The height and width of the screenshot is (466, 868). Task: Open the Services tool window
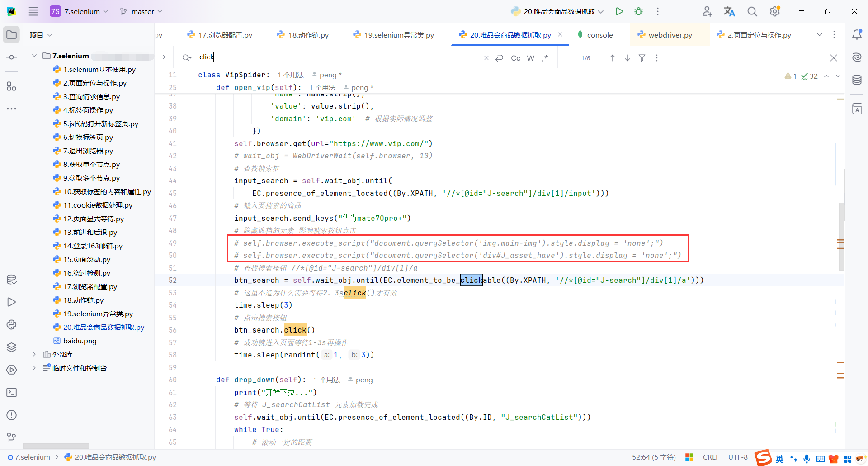click(x=11, y=370)
